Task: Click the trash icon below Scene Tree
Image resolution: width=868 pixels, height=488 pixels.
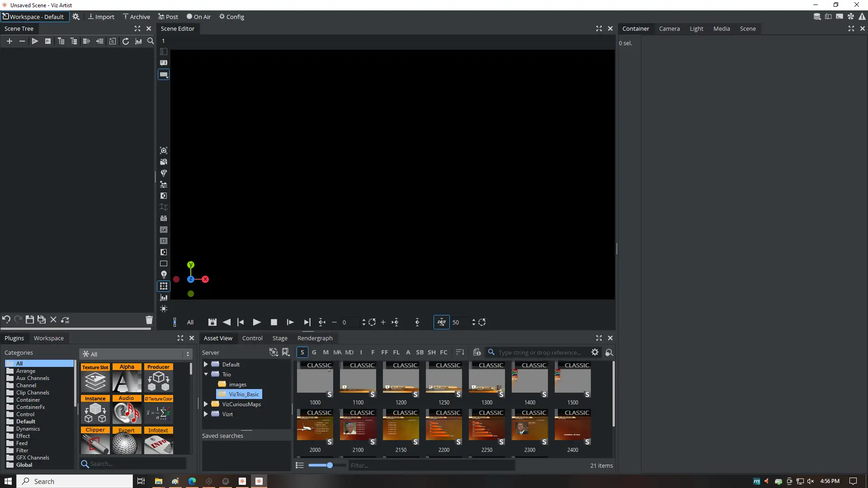Action: pyautogui.click(x=149, y=320)
